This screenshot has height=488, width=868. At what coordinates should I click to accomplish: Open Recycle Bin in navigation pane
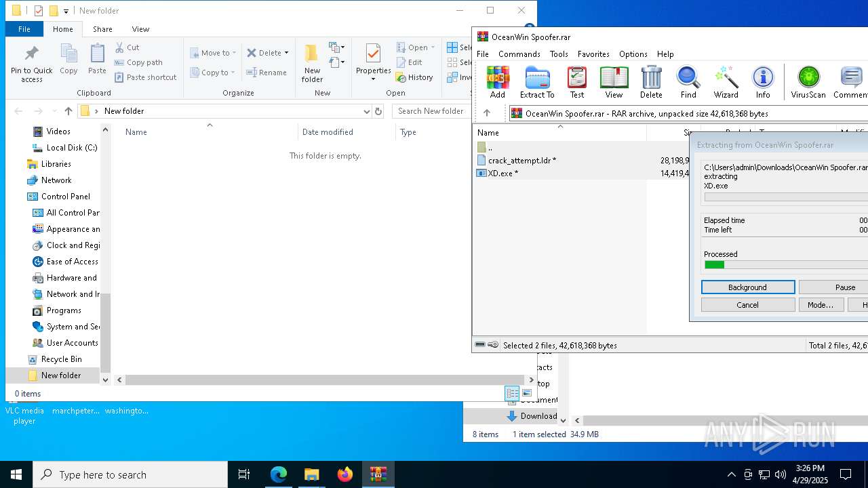pyautogui.click(x=61, y=359)
